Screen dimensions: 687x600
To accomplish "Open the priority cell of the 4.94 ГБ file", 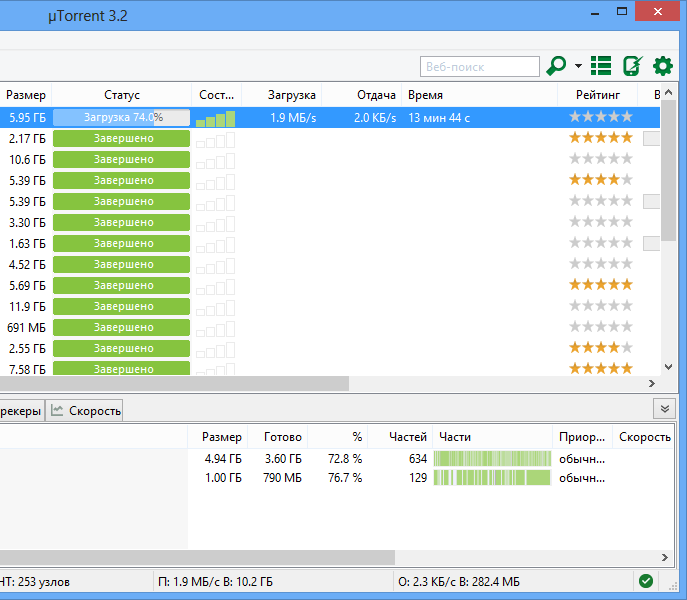I will click(581, 458).
